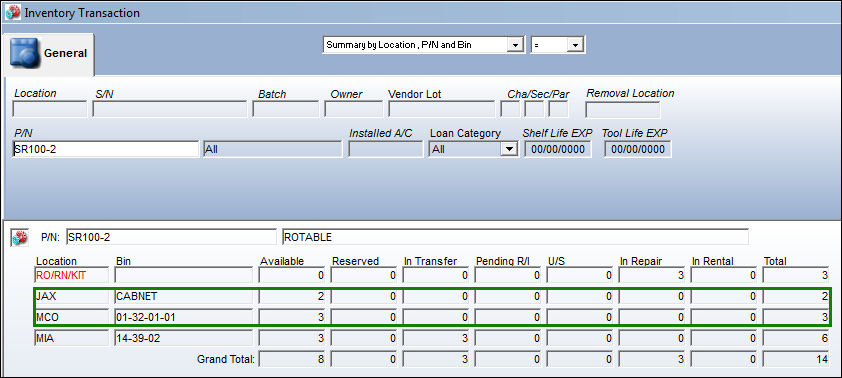Click the Reserved column header

tap(355, 261)
